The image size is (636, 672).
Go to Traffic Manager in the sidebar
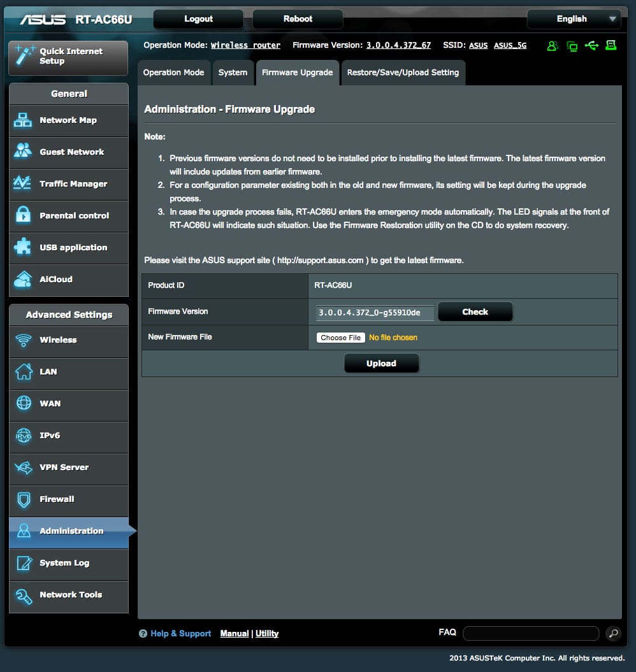click(69, 184)
